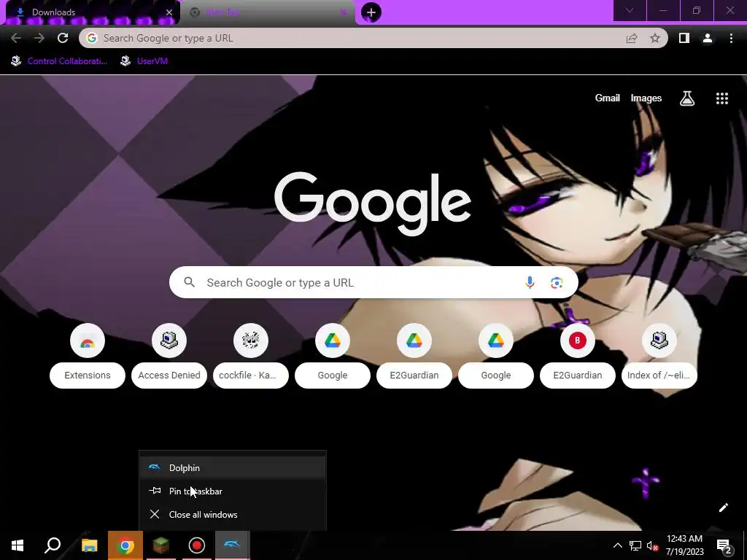Bookmark this tab with the star
747x560 pixels.
click(655, 38)
